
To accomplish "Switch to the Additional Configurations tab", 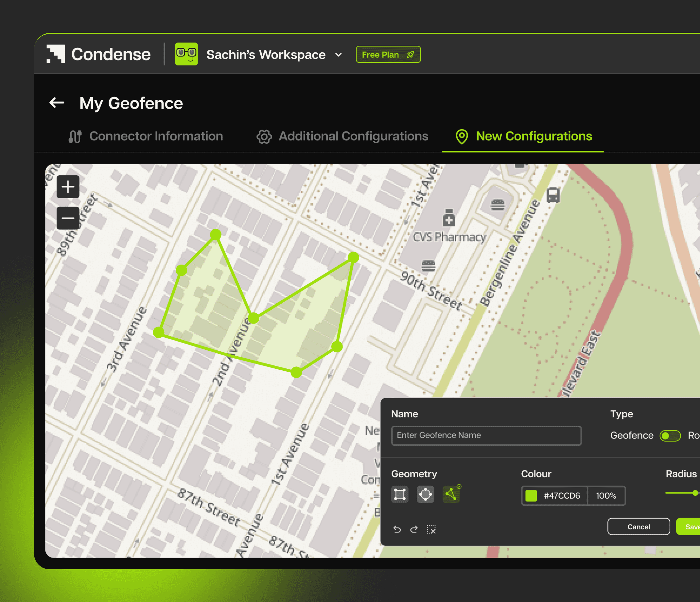I will (x=342, y=136).
